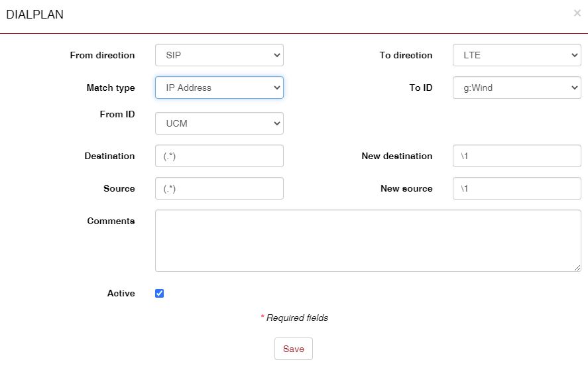Open the From direction dropdown showing SIP
588x366 pixels.
[219, 56]
